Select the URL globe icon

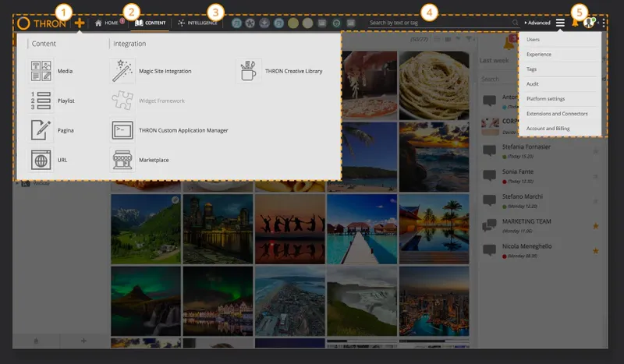point(41,160)
